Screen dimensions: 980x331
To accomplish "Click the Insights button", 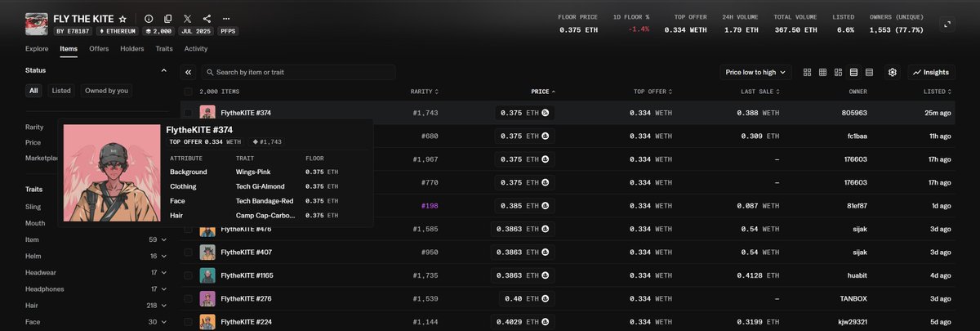I will (931, 73).
